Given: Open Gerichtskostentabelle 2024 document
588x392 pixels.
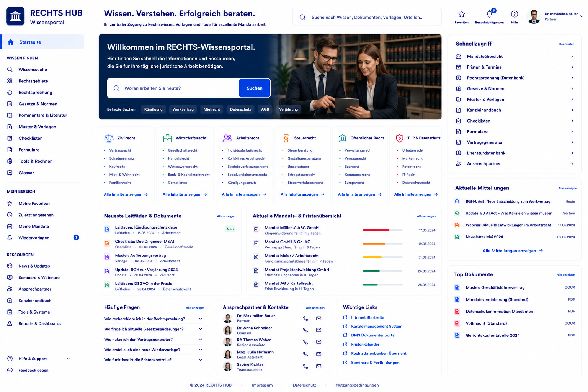Looking at the screenshot, I should (515, 335).
